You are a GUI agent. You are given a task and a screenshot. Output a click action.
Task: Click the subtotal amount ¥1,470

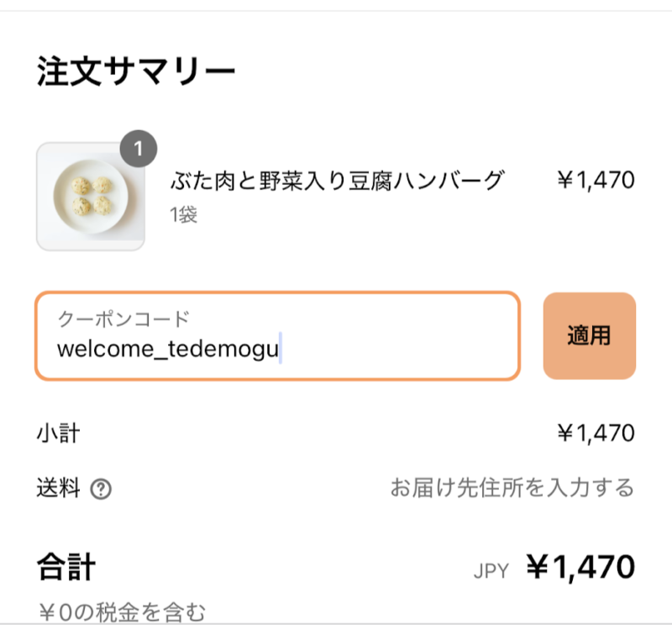pyautogui.click(x=596, y=433)
